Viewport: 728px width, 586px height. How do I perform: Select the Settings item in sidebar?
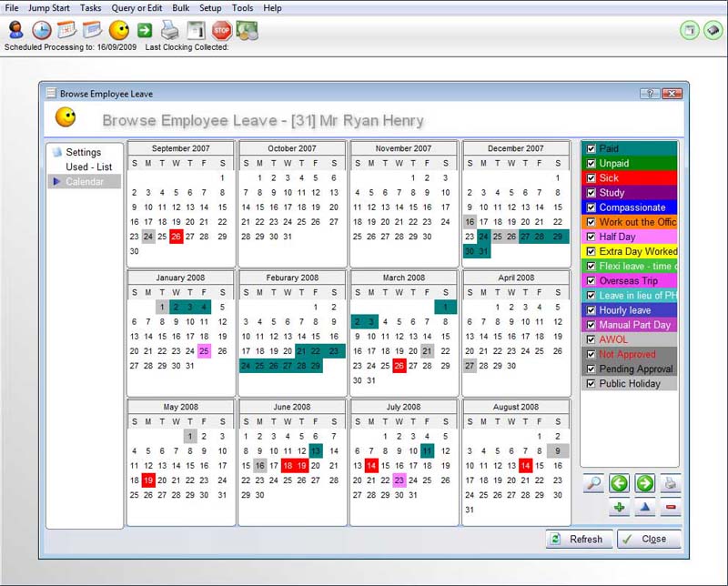pyautogui.click(x=83, y=153)
